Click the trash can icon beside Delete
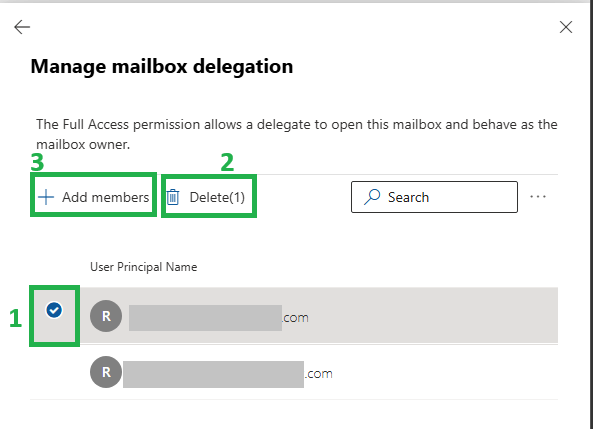 [173, 197]
